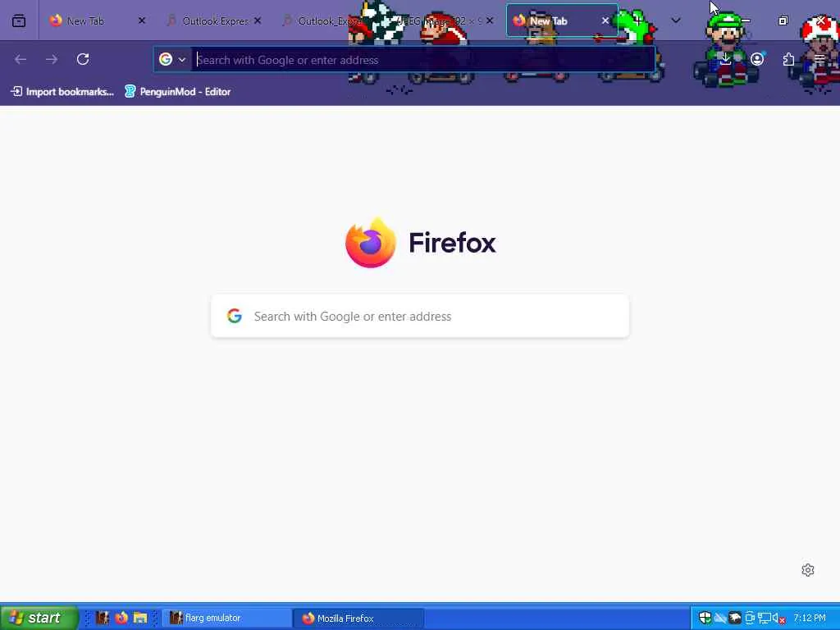Viewport: 840px width, 630px height.
Task: Open the Windows start menu
Action: 39,618
